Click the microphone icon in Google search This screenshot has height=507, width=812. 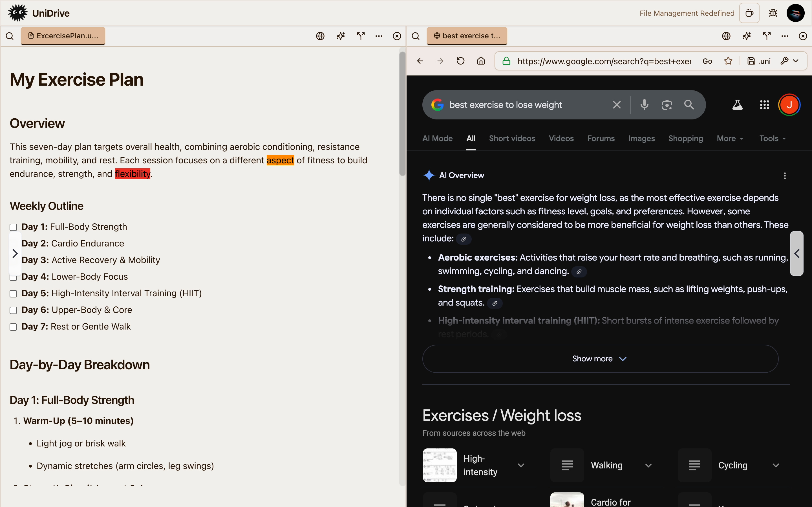pyautogui.click(x=644, y=104)
